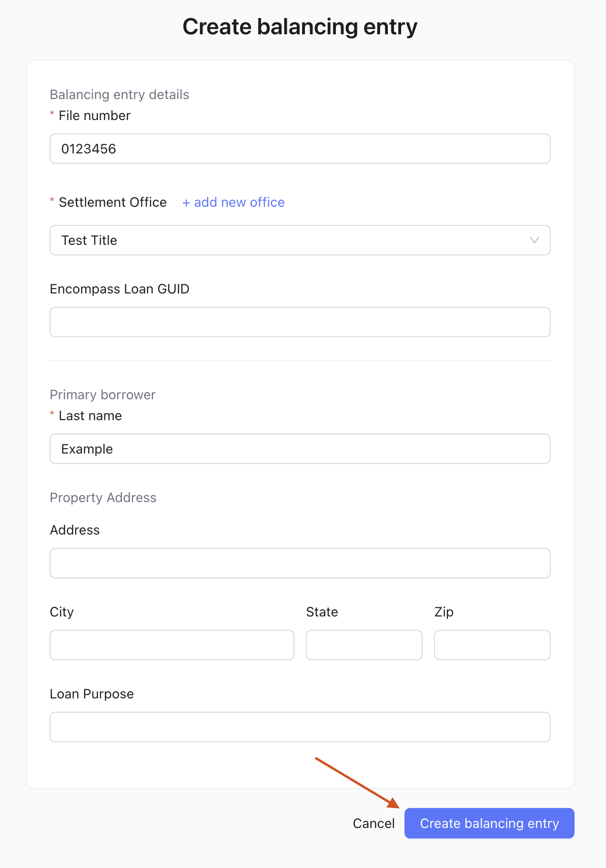Click the 'Primary borrower' section heading
Viewport: 606px width, 868px height.
point(103,394)
